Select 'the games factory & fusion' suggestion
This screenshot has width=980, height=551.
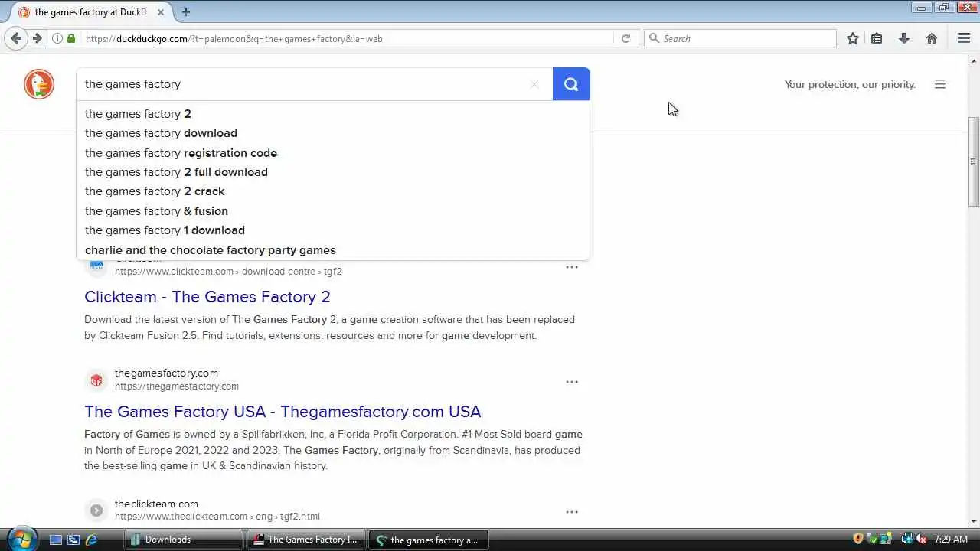(x=333, y=211)
